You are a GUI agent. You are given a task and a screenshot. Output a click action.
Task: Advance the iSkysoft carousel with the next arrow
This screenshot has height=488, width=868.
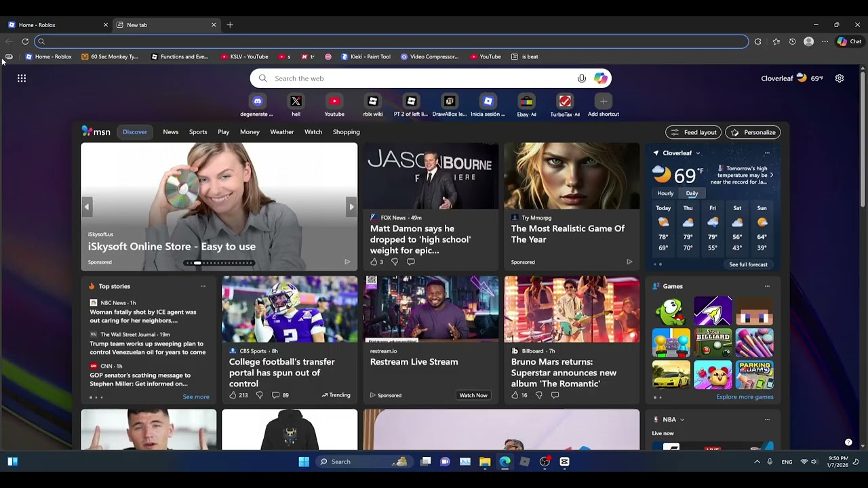coord(351,207)
